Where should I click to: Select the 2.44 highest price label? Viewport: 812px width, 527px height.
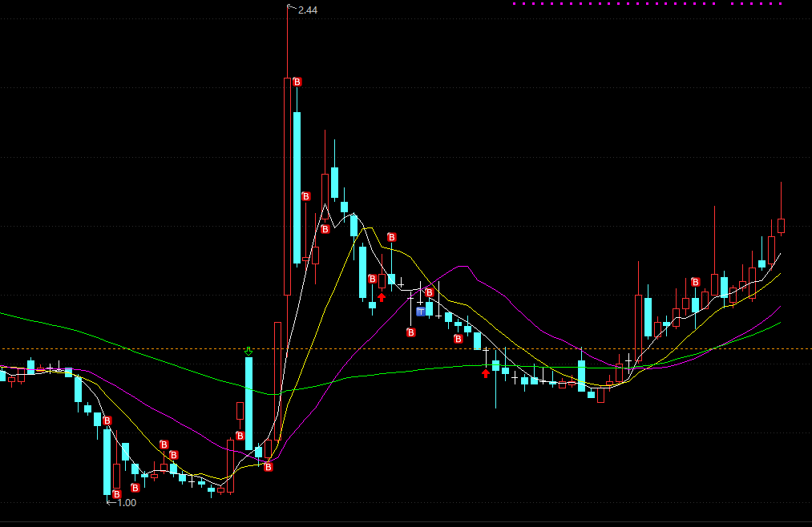pyautogui.click(x=308, y=10)
